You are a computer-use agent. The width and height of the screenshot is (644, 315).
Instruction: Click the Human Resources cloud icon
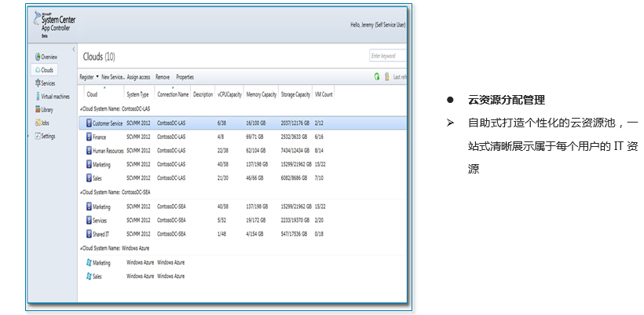(x=89, y=150)
